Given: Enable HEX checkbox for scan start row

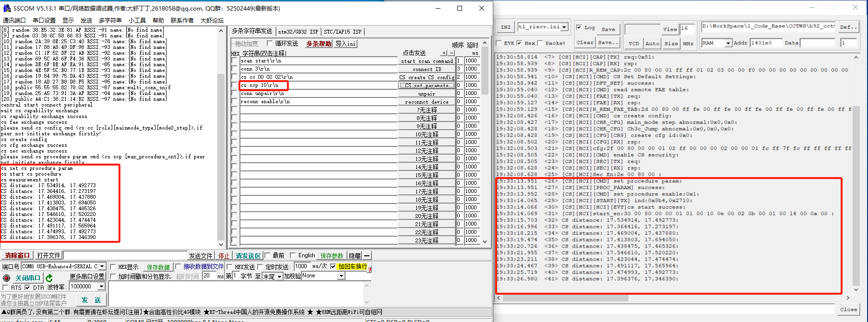Looking at the screenshot, I should point(235,61).
